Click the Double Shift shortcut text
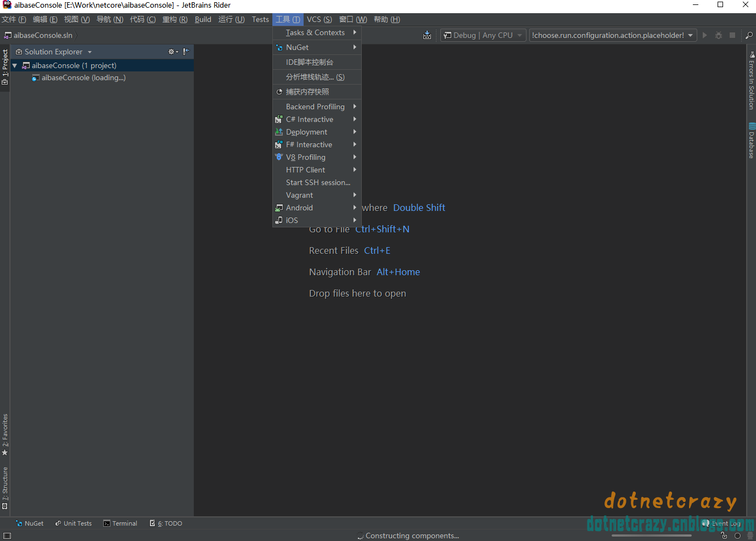Image resolution: width=756 pixels, height=541 pixels. tap(419, 208)
